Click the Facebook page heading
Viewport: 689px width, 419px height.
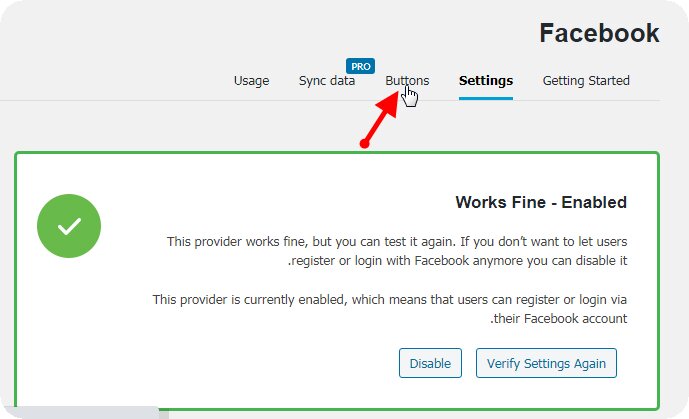pyautogui.click(x=599, y=33)
